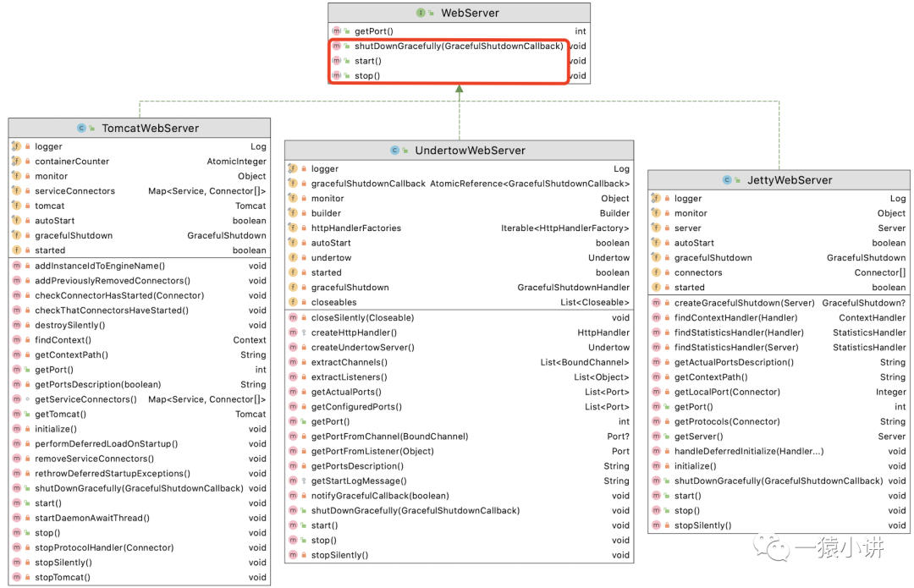
Task: Click field icon next to Jetty connectors
Action: [x=657, y=272]
